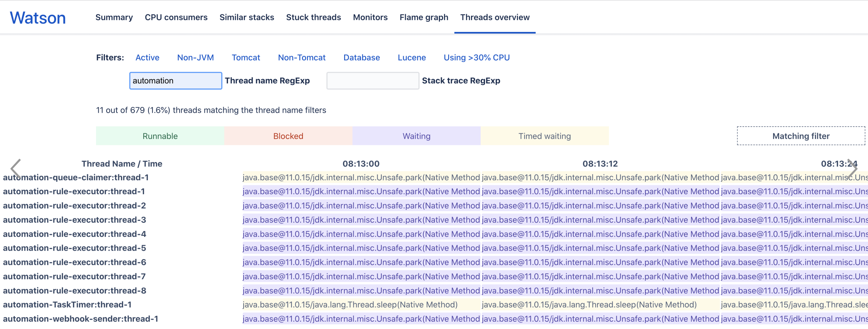Apply the Using >30% CPU filter
This screenshot has width=868, height=329.
[476, 57]
